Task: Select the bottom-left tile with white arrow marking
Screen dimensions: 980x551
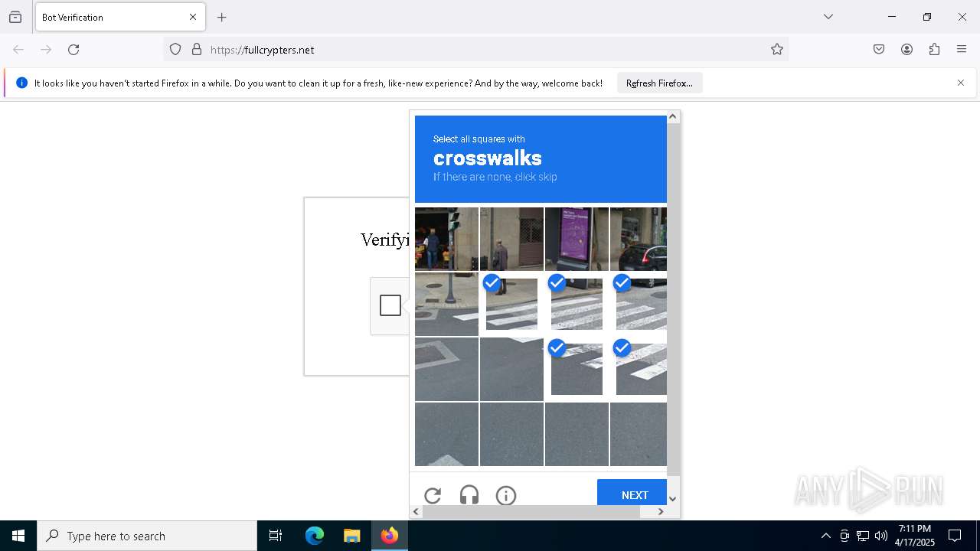Action: coord(446,434)
